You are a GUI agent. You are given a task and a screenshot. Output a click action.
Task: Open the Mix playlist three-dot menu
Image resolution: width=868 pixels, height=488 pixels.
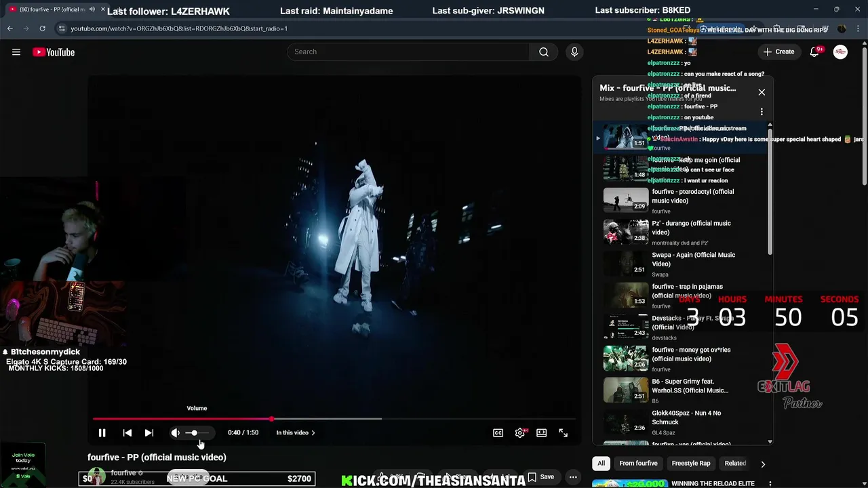point(762,111)
